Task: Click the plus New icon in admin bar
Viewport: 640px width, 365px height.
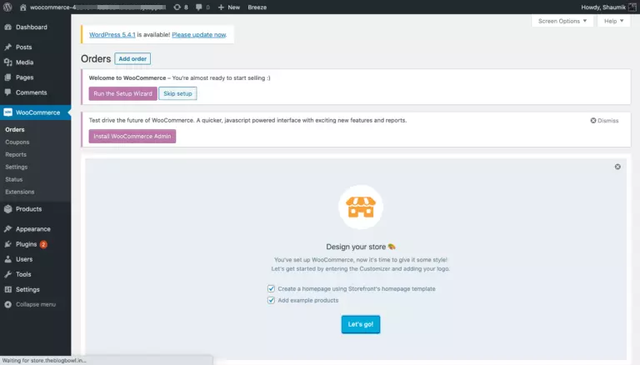Action: tap(221, 7)
